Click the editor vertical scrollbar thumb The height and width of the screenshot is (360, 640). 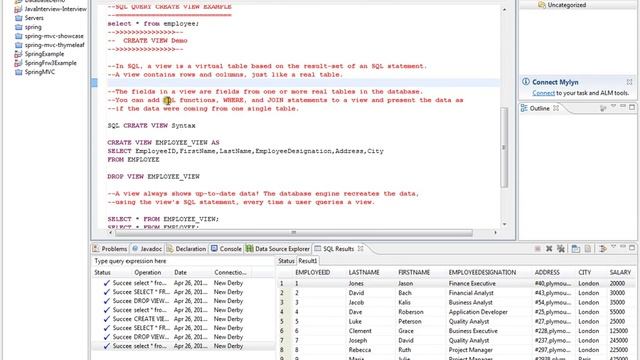(504, 147)
